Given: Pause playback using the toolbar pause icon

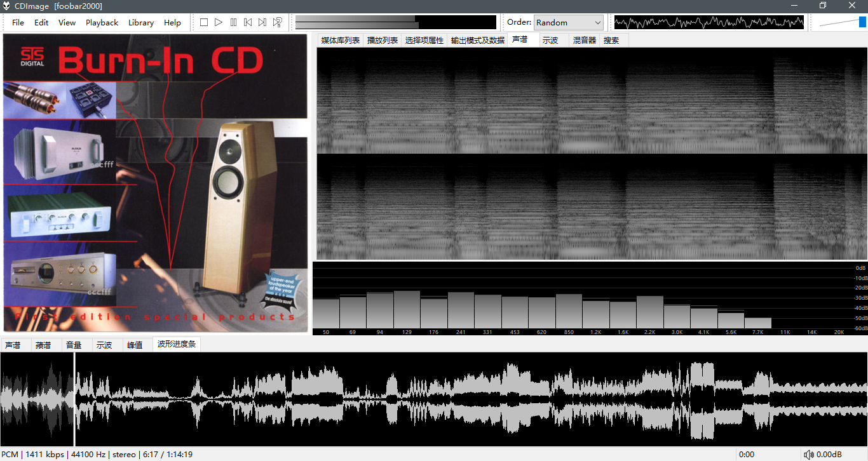Looking at the screenshot, I should tap(233, 22).
